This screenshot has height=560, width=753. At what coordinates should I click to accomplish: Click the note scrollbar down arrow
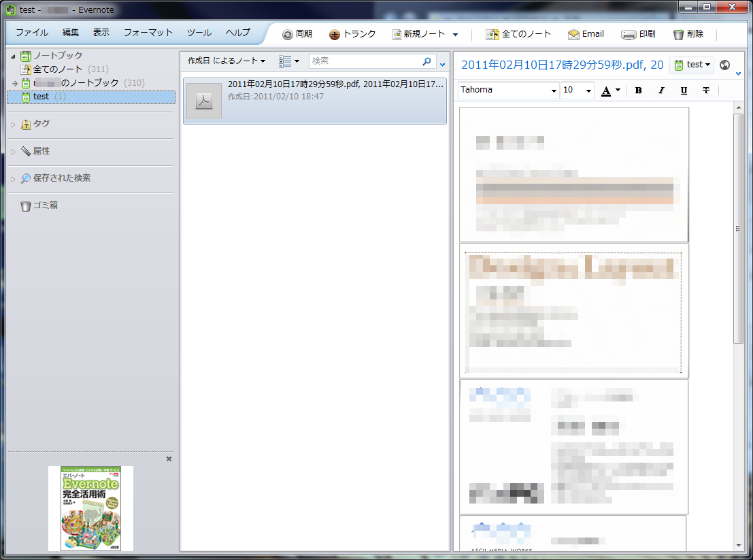pyautogui.click(x=739, y=546)
